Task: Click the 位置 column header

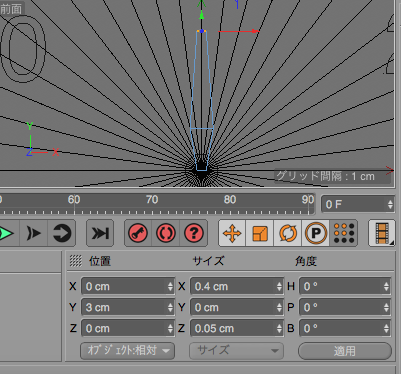Action: tap(100, 261)
